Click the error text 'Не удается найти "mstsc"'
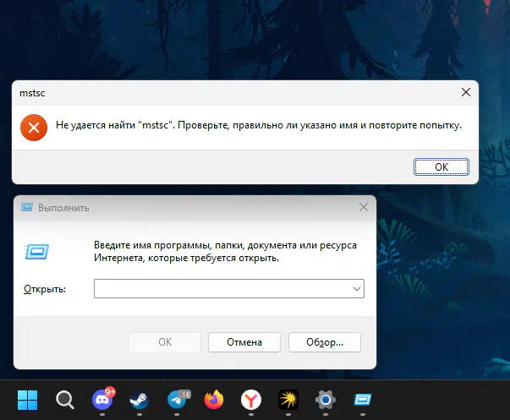This screenshot has width=510, height=420. [113, 125]
